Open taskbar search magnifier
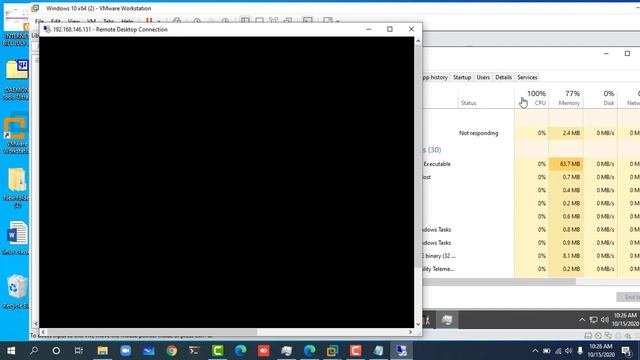Viewport: 640px width, 360px height. pos(34,351)
